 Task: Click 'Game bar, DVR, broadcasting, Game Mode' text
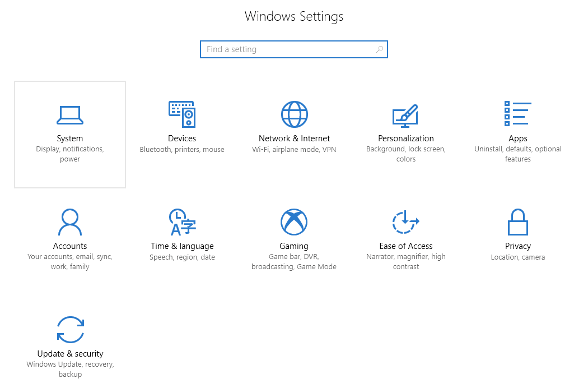(x=294, y=261)
